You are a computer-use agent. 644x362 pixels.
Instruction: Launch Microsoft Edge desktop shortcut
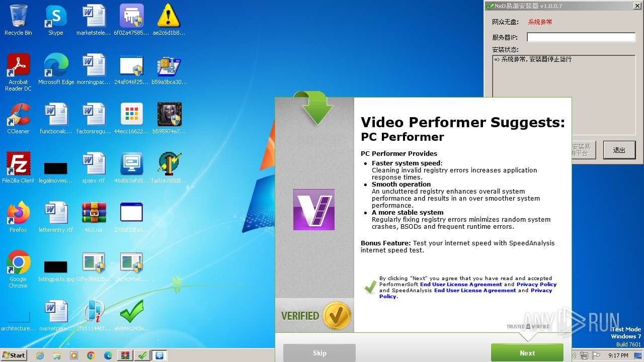click(x=56, y=69)
